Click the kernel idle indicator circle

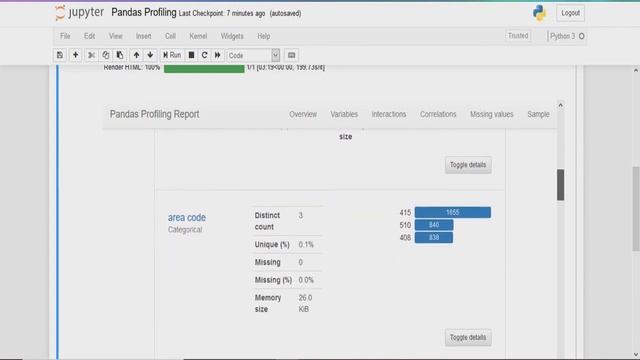click(x=582, y=36)
